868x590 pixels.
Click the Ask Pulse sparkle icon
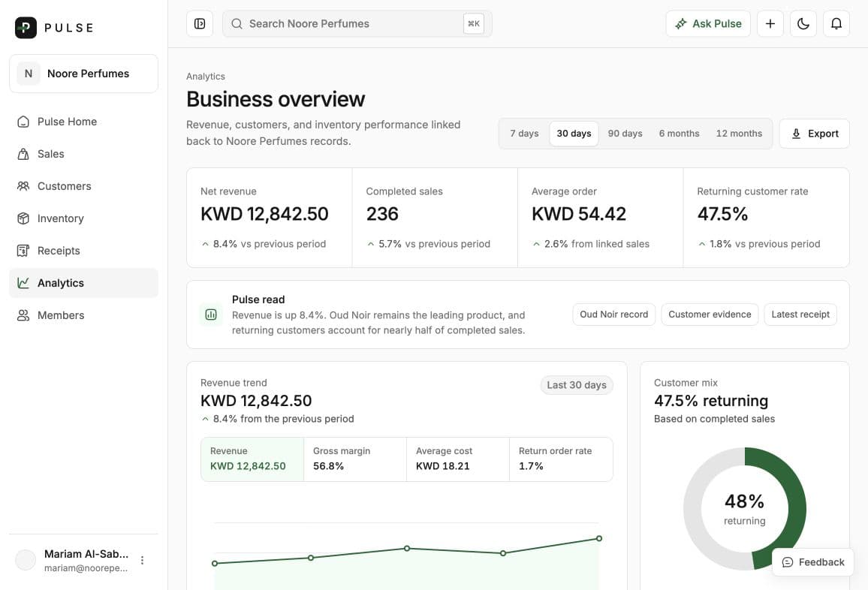pyautogui.click(x=681, y=24)
